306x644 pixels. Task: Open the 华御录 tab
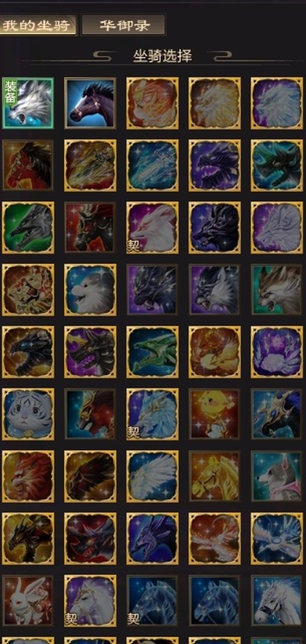coord(124,25)
